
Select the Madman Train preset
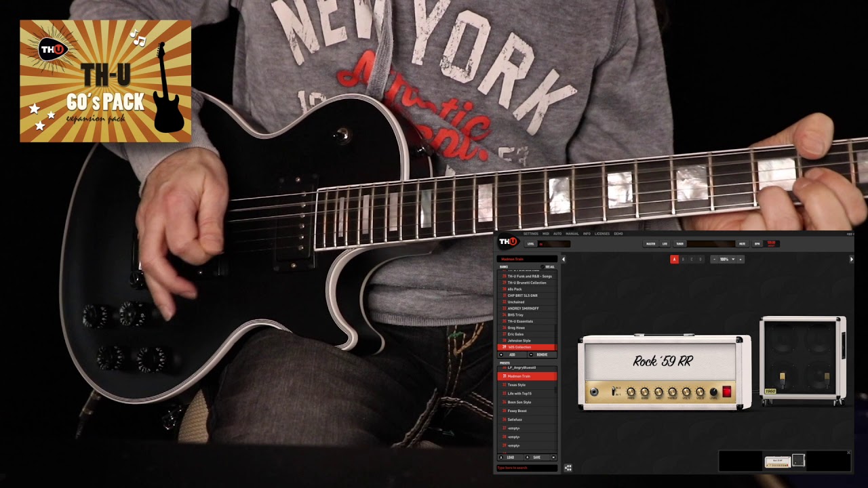point(527,376)
